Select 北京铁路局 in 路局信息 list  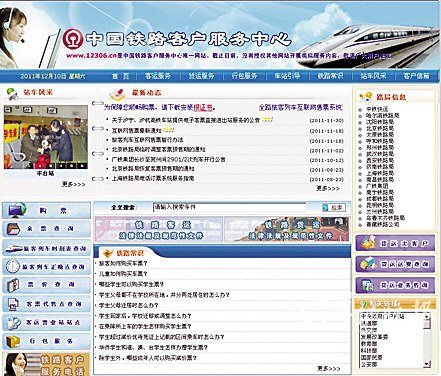pyautogui.click(x=380, y=128)
